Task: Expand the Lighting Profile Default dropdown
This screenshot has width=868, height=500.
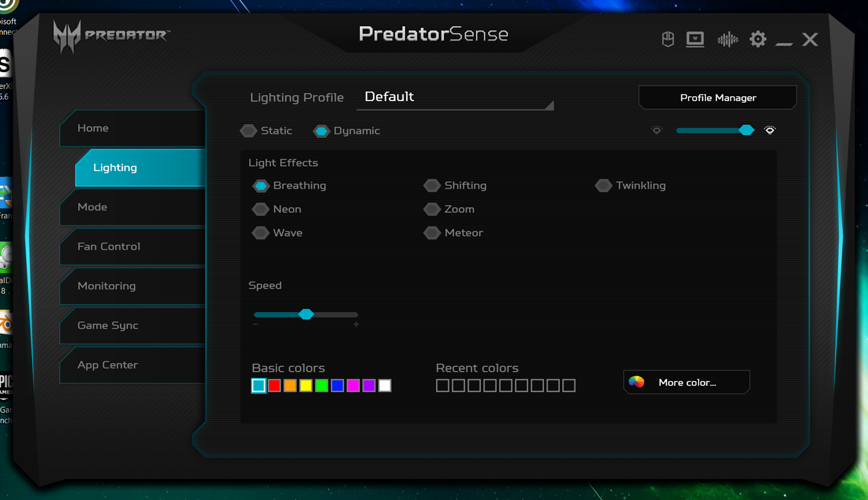Action: pyautogui.click(x=455, y=97)
